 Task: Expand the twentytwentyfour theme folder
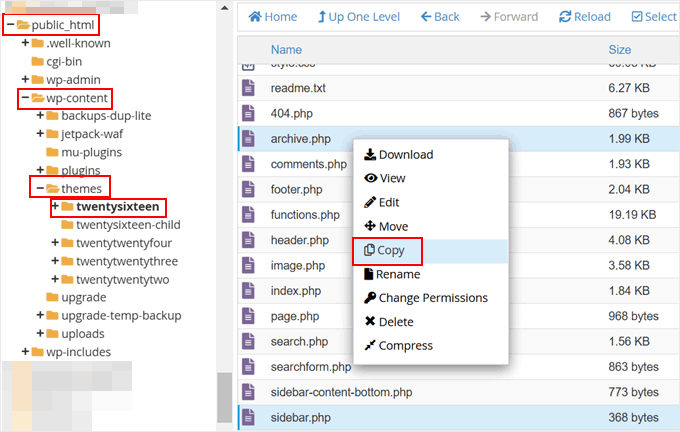click(x=55, y=243)
